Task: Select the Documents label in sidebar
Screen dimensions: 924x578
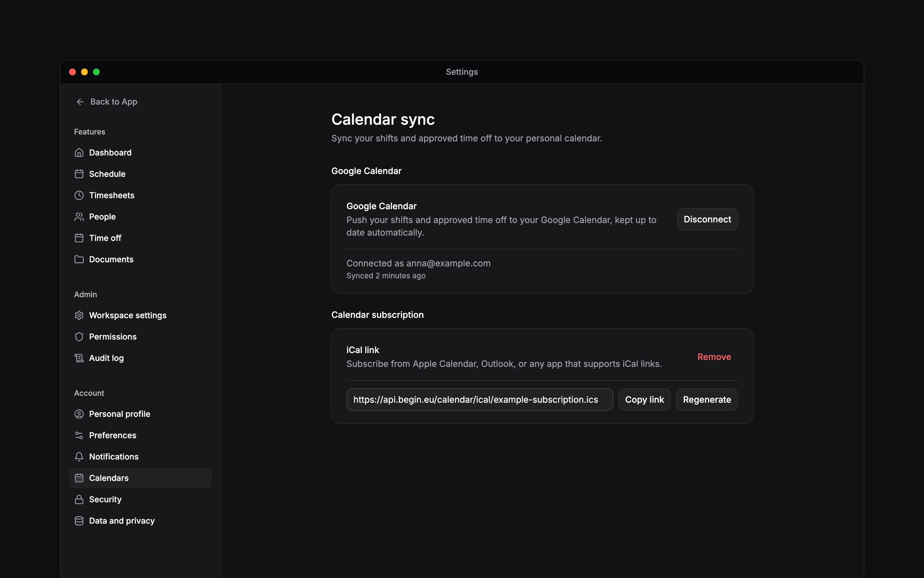Action: click(111, 259)
